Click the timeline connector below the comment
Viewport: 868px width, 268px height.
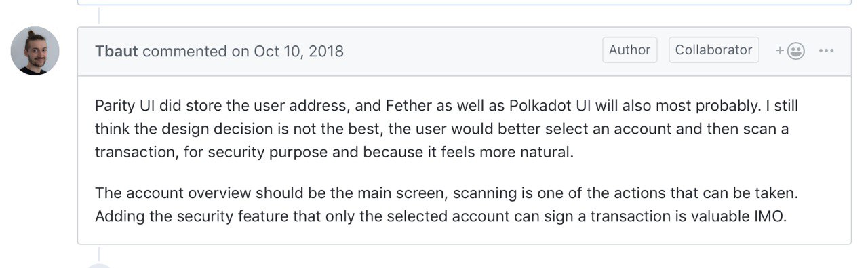pyautogui.click(x=100, y=252)
